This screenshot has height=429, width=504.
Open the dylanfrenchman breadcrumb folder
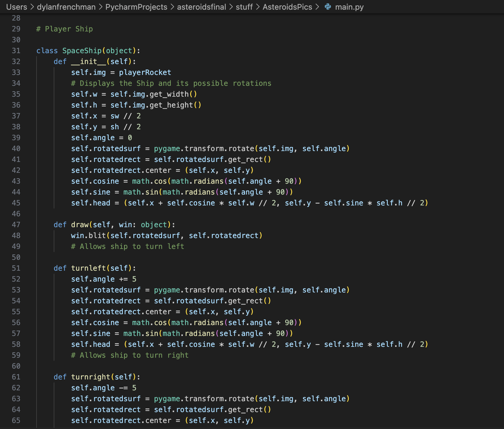[66, 7]
